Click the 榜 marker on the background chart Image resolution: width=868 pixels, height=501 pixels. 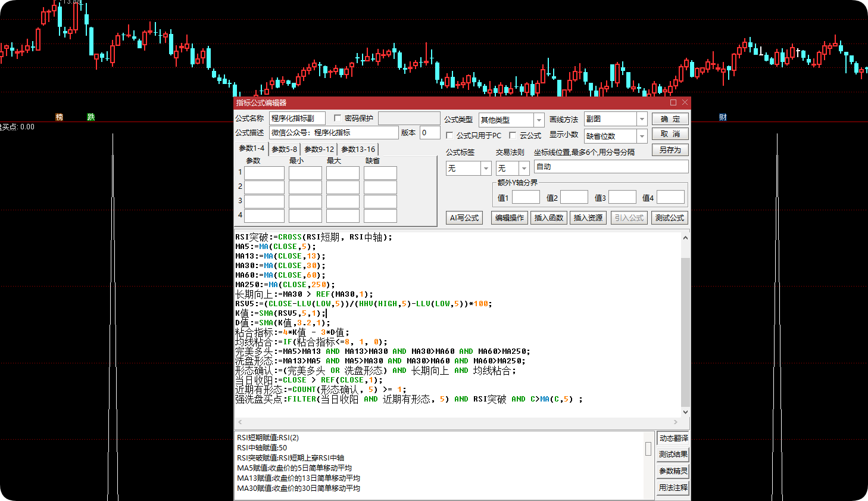[59, 117]
